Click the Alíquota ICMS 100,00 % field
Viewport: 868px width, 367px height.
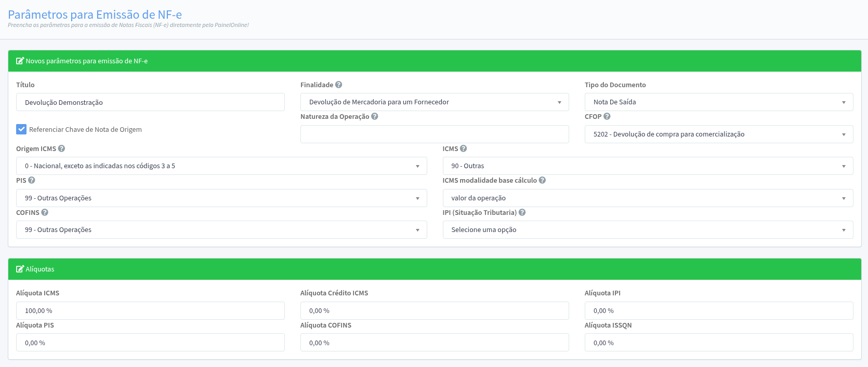click(150, 311)
